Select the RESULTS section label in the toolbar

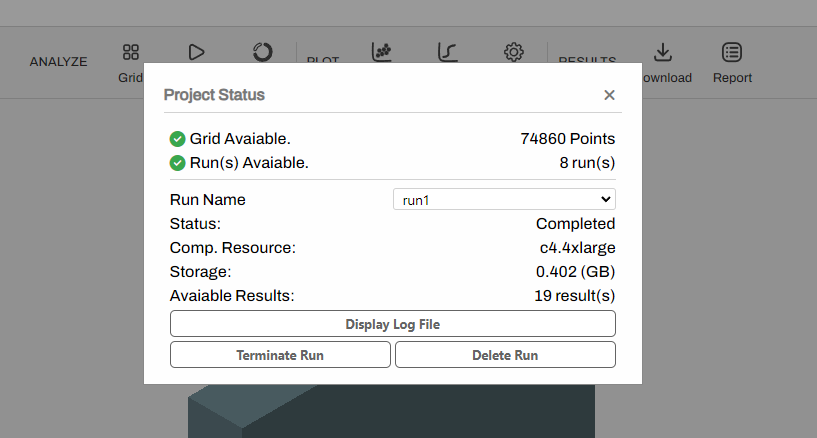pyautogui.click(x=587, y=59)
